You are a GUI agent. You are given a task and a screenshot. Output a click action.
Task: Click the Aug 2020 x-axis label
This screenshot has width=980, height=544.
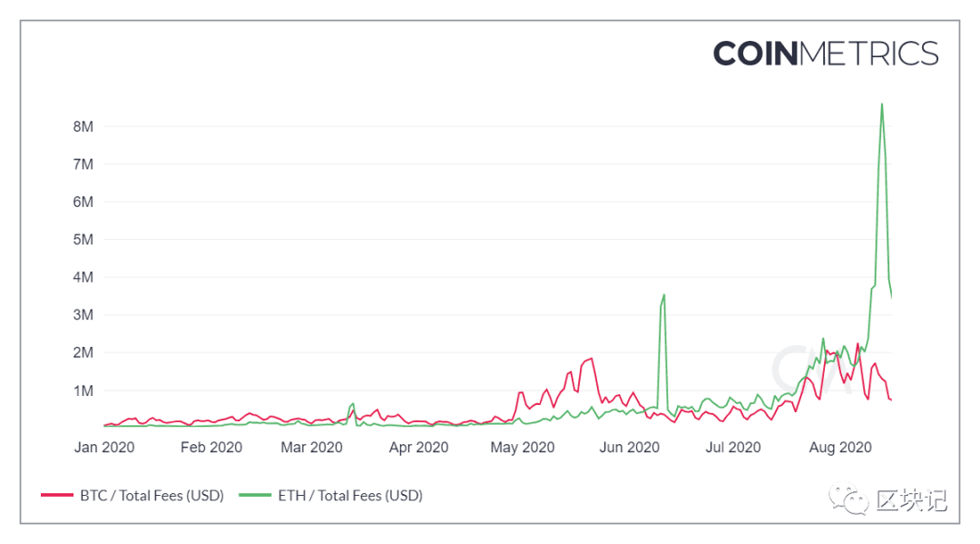pos(840,447)
